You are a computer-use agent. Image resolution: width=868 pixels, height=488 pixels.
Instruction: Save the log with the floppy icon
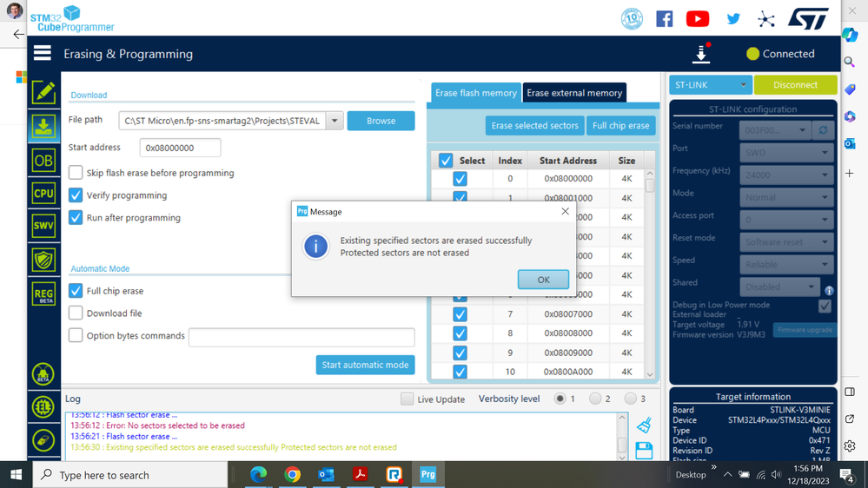[644, 451]
